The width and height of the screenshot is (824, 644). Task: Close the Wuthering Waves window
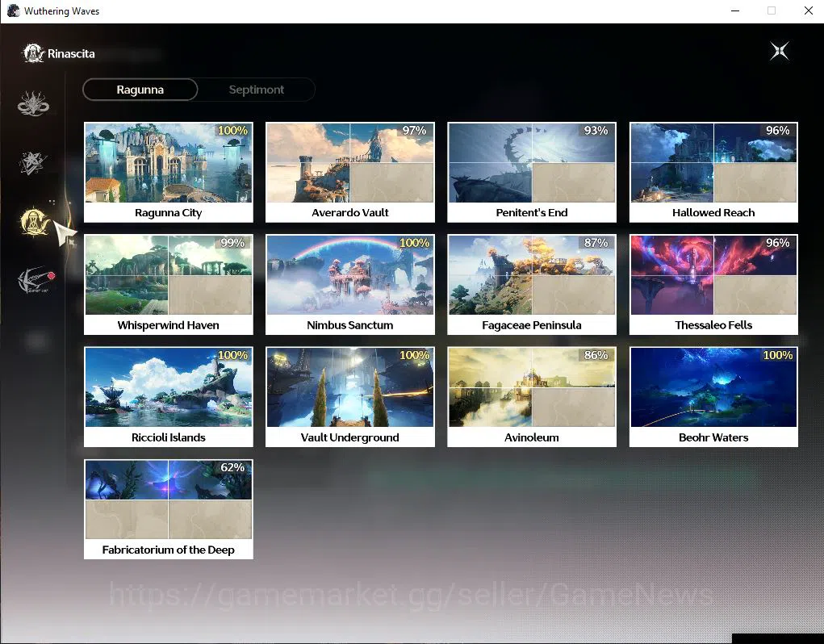tap(808, 10)
